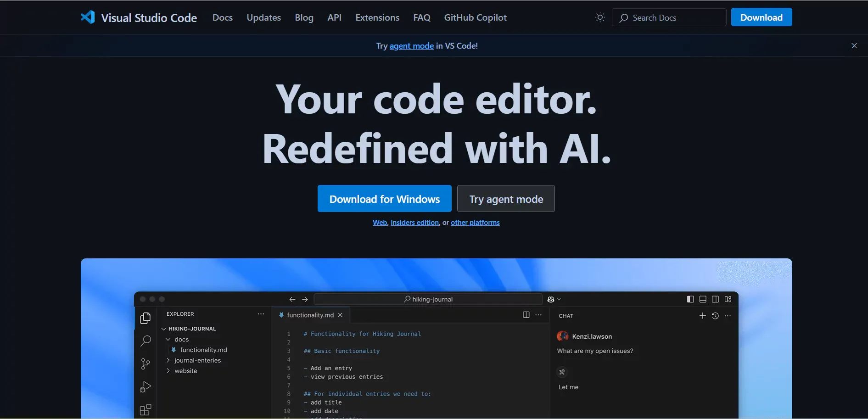Open the Web link
Screen dimensions: 868x419
(380, 223)
